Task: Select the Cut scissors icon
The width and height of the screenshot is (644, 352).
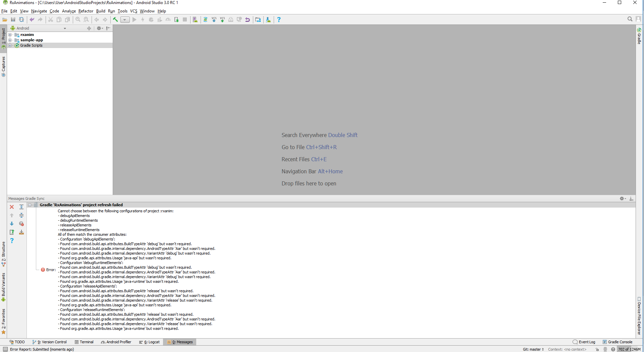Action: click(x=51, y=20)
